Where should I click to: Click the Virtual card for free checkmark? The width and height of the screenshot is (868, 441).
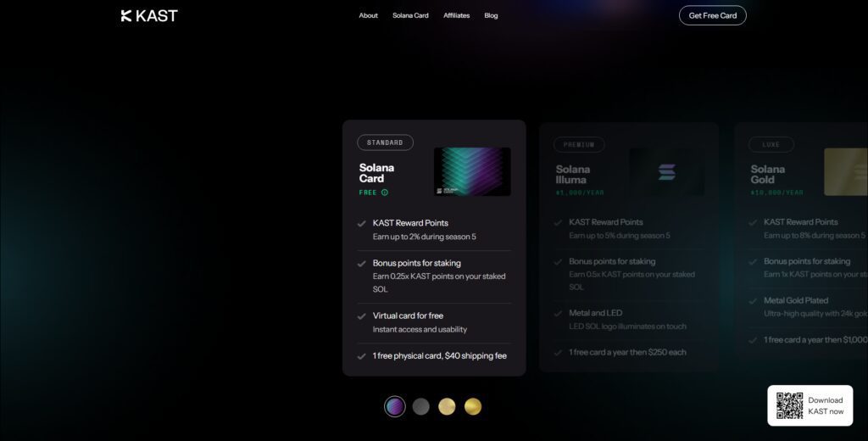tap(361, 315)
